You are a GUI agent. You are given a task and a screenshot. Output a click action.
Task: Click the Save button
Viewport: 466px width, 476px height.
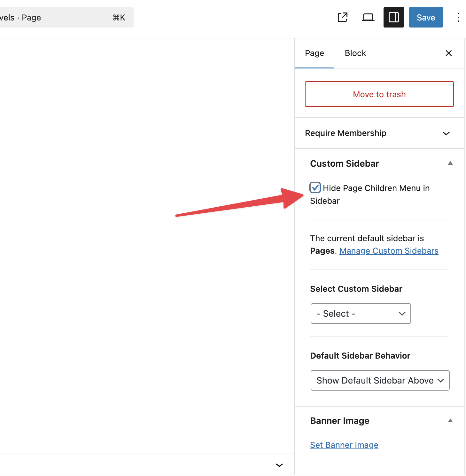pyautogui.click(x=426, y=17)
